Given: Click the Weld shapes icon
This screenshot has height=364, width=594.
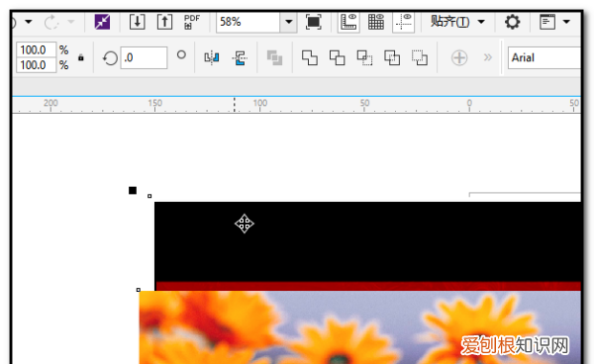Looking at the screenshot, I should tap(310, 58).
